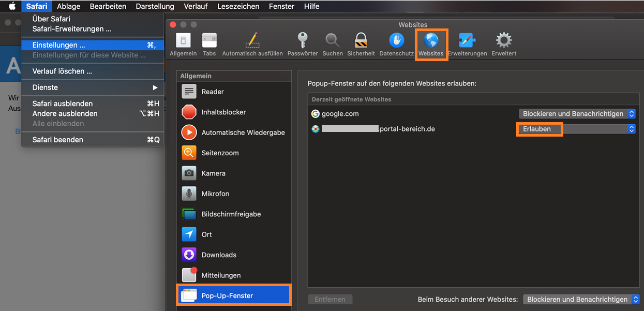Expand the Dienste submenu
This screenshot has height=311, width=644.
point(93,87)
